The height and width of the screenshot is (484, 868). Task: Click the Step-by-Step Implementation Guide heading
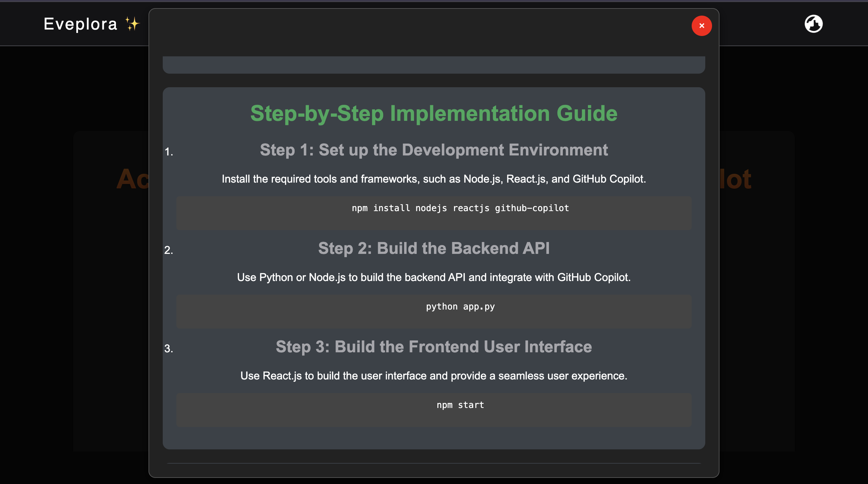[434, 113]
